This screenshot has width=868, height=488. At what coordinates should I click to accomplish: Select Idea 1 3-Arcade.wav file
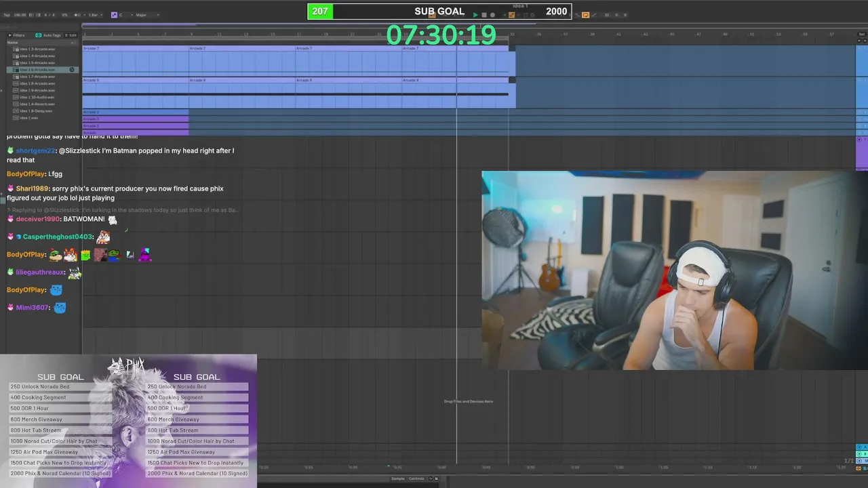(37, 49)
